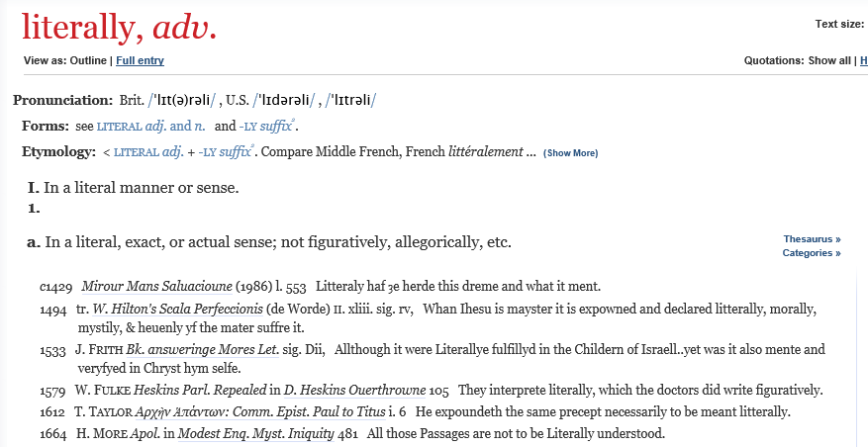
Task: Play the U.S. pronunciation /ˈlɪdərəli/
Action: [284, 100]
